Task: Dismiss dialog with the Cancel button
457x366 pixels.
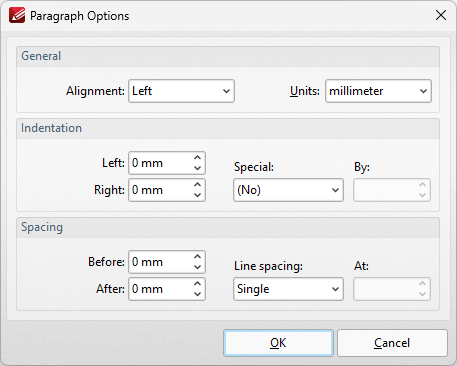Action: click(x=392, y=343)
